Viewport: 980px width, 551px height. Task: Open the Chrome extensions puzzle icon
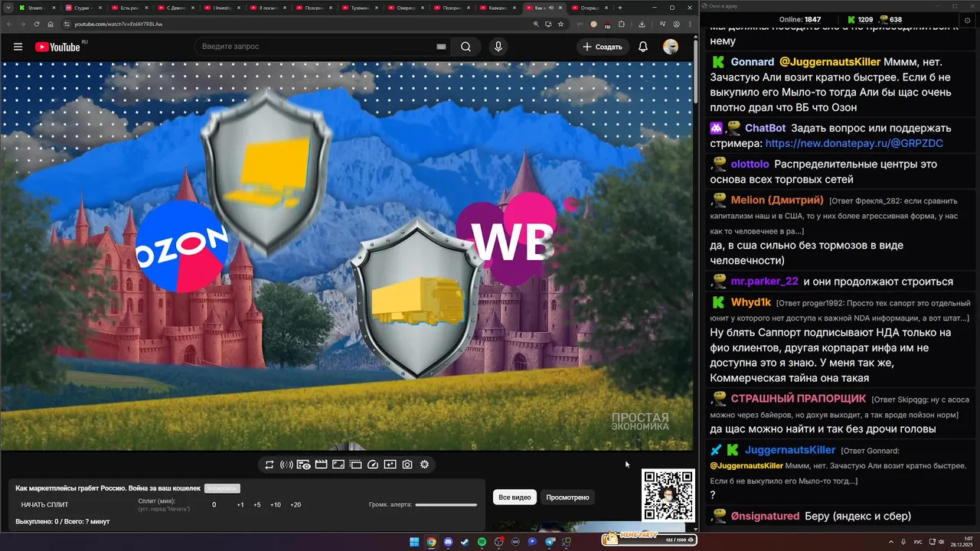pos(622,24)
